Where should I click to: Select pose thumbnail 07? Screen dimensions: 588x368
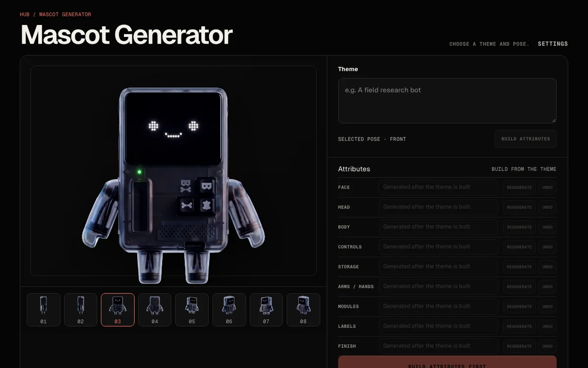click(266, 310)
